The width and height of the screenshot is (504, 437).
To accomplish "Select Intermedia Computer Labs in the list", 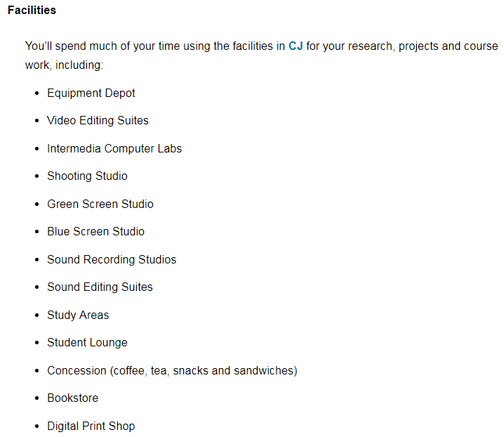I will pos(114,148).
